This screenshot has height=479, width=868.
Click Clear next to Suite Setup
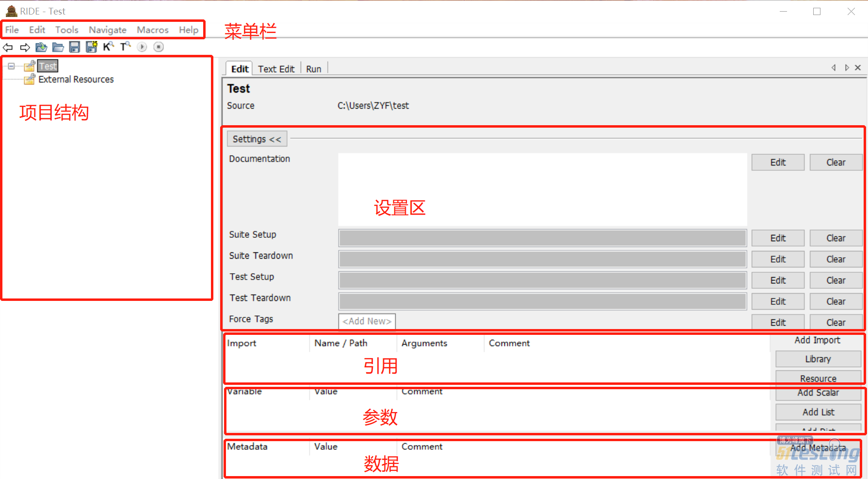pyautogui.click(x=836, y=238)
